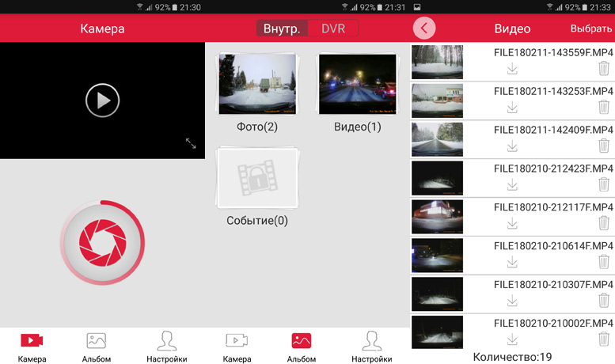Tap Выбрать to select videos
Viewport: 615px width, 364px height.
click(590, 28)
